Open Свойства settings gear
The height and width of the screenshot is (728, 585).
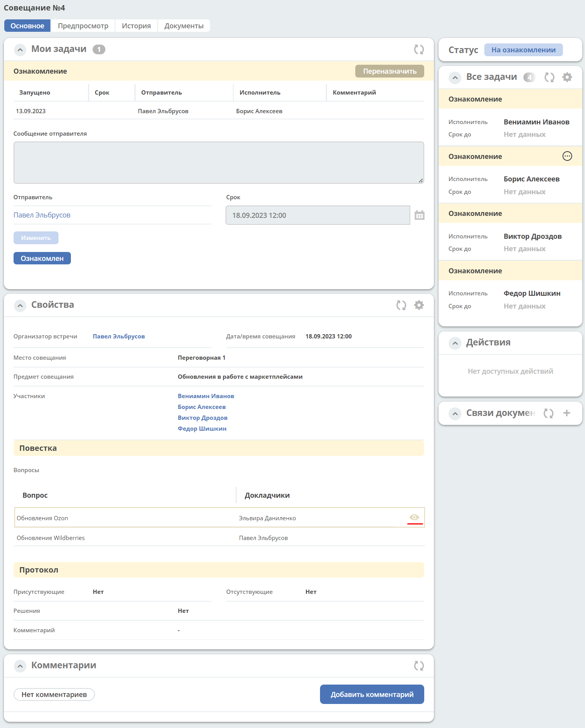point(419,305)
